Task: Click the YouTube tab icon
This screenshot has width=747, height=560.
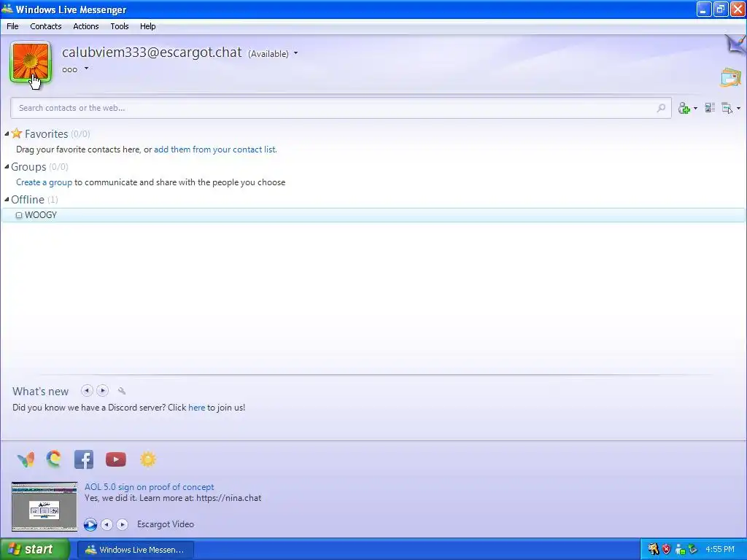Action: coord(116,459)
